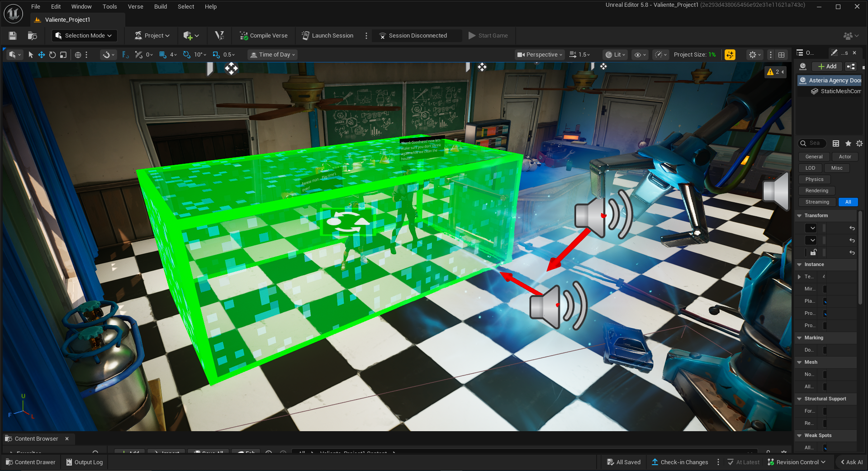Toggle the For... checkbox under Structural Support
This screenshot has width=868, height=471.
point(825,411)
